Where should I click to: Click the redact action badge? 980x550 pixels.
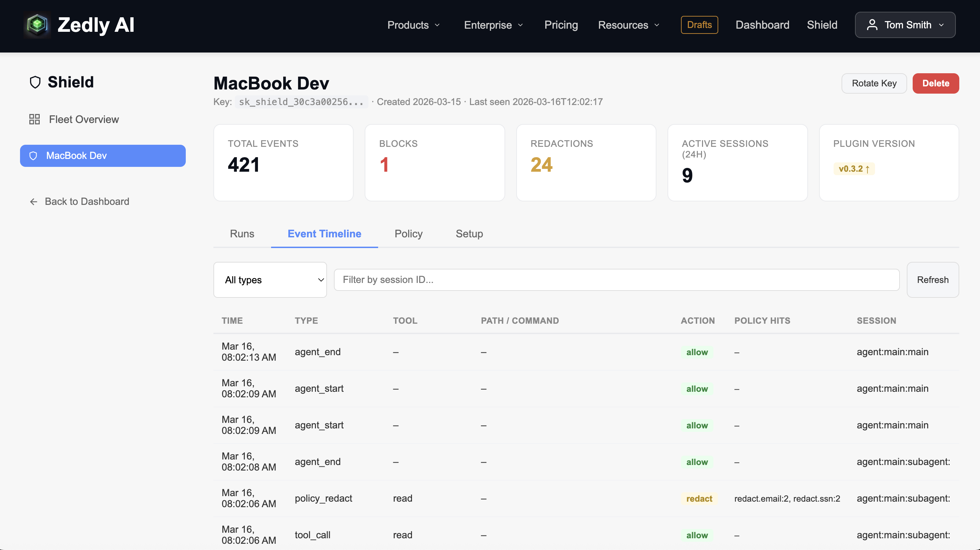pos(699,499)
